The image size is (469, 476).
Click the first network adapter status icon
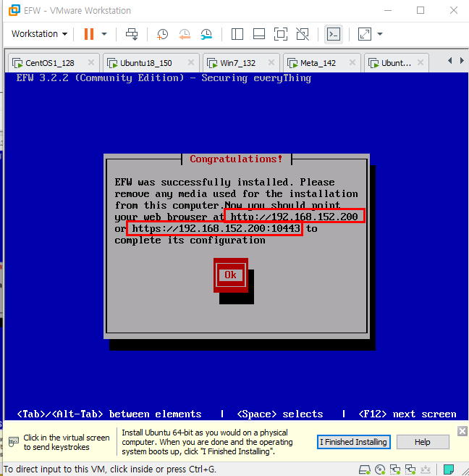point(395,469)
